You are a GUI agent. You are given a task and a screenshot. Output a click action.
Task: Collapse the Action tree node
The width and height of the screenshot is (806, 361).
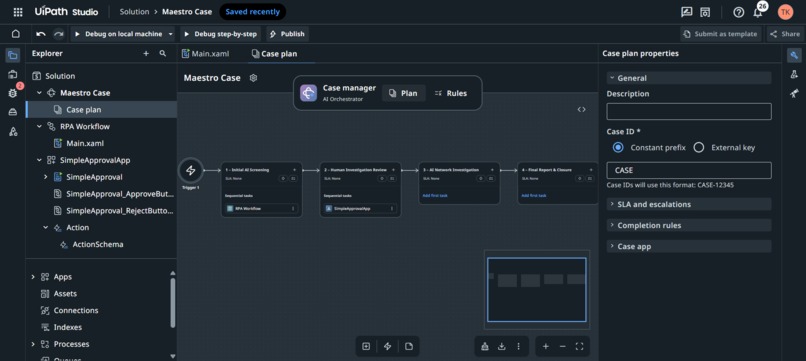(46, 227)
